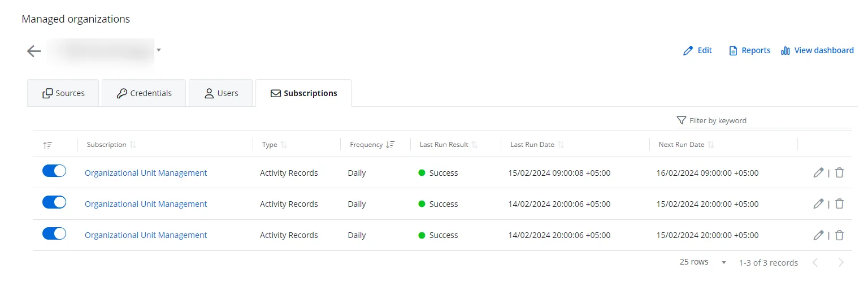Edit the subscription next running 16/02/2024 09:00:00

(x=818, y=173)
